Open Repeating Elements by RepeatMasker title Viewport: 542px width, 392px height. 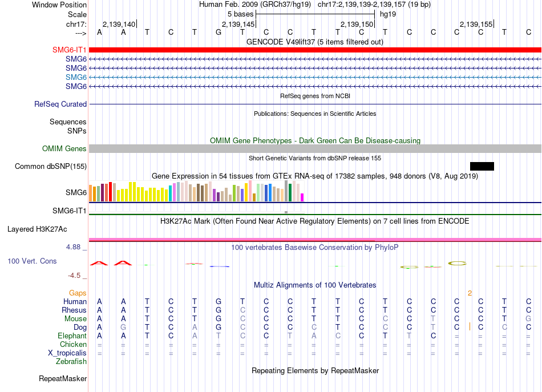click(x=315, y=370)
